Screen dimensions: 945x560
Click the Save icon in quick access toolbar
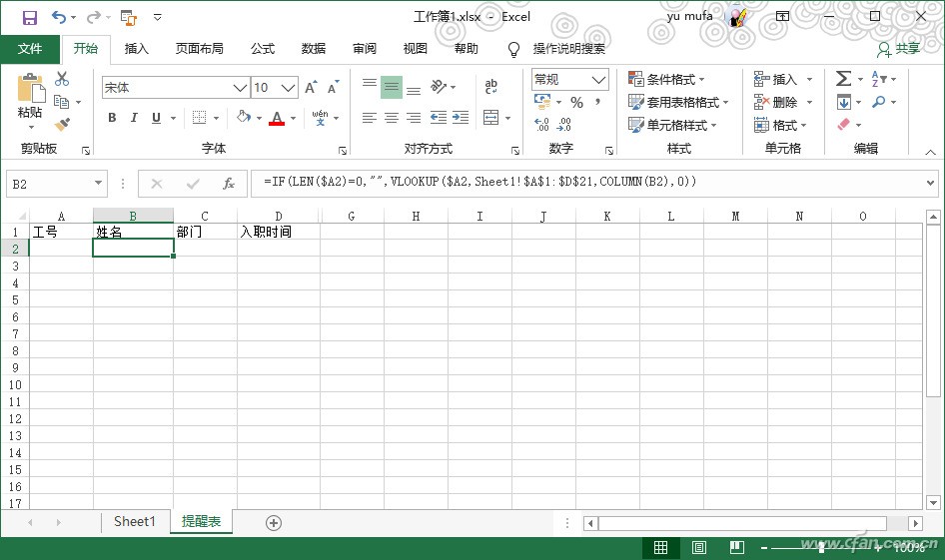29,17
